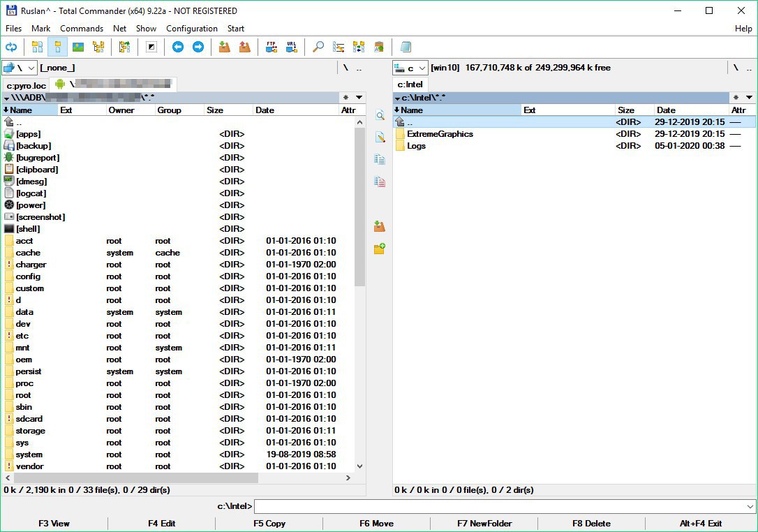Sort left panel by Owner column
Image resolution: width=758 pixels, height=532 pixels.
pyautogui.click(x=130, y=110)
